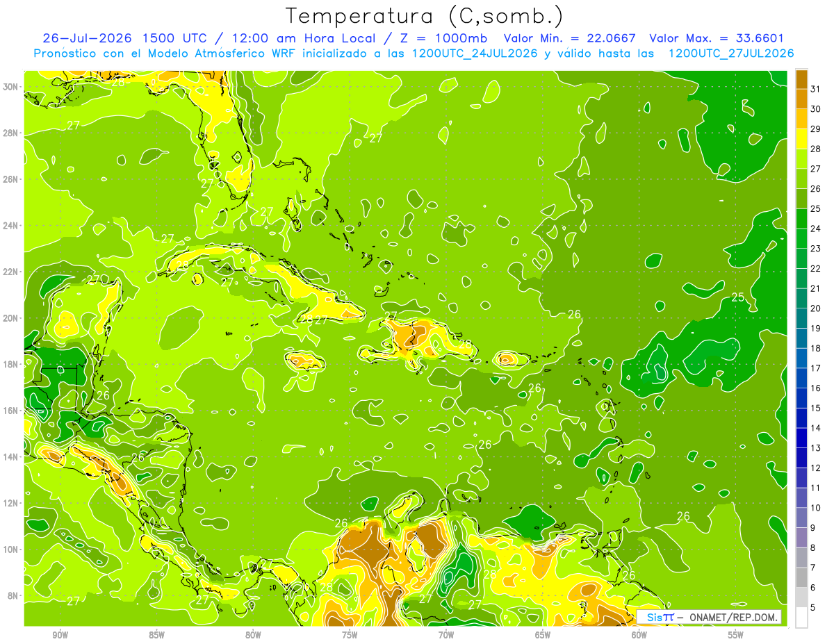Click the '13' value in the color legend

pos(815,447)
